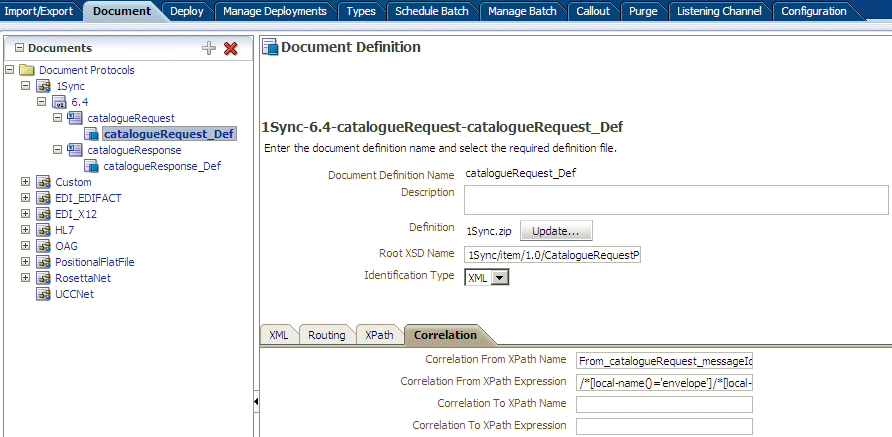Click the Correlation From XPath Expression field
Image resolution: width=892 pixels, height=437 pixels.
[664, 382]
